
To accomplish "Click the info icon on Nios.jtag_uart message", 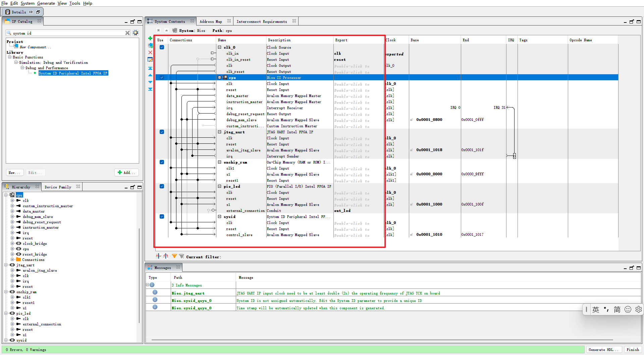I will coord(155,293).
